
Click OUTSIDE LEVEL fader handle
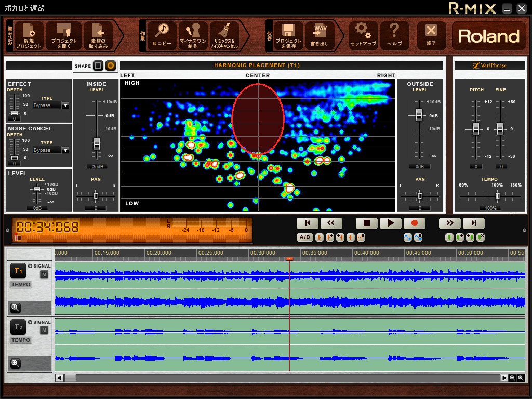[x=419, y=115]
